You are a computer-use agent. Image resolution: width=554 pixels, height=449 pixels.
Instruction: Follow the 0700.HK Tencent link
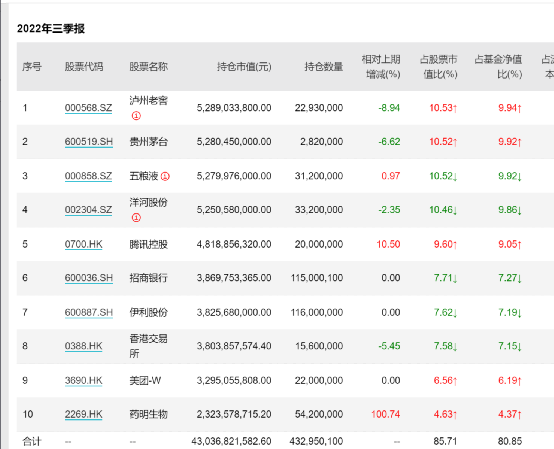click(83, 244)
